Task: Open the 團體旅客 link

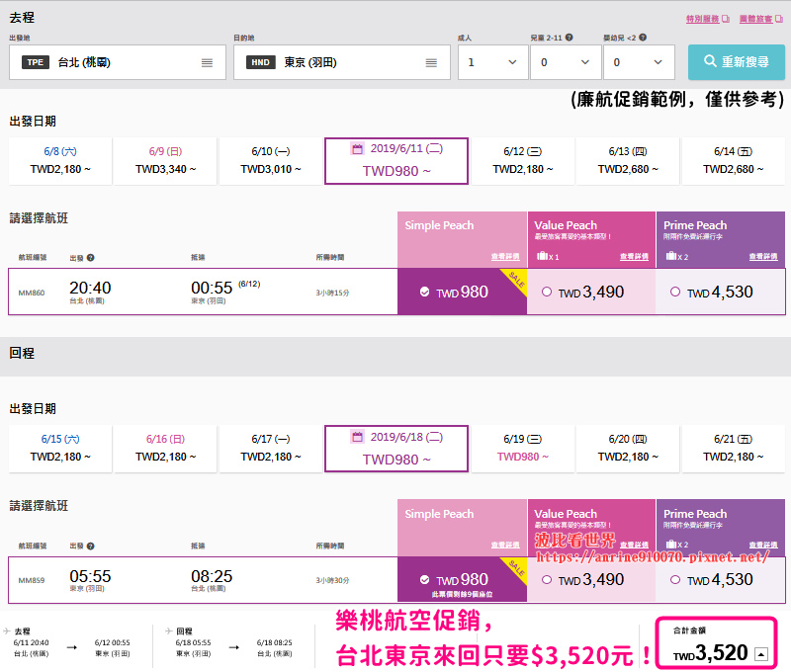Action: [x=755, y=19]
